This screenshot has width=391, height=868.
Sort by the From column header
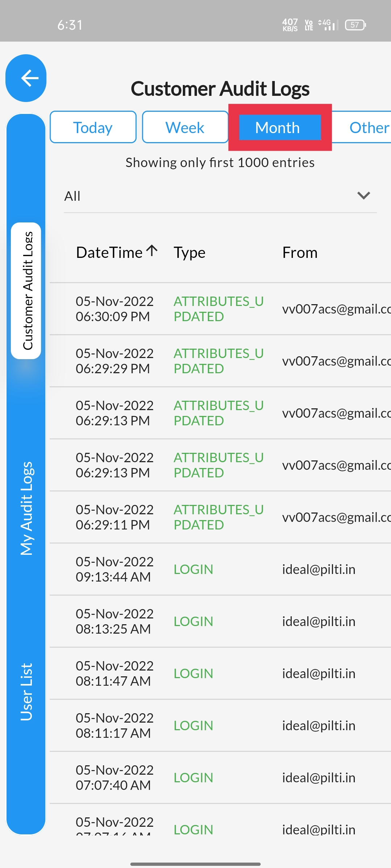point(300,252)
